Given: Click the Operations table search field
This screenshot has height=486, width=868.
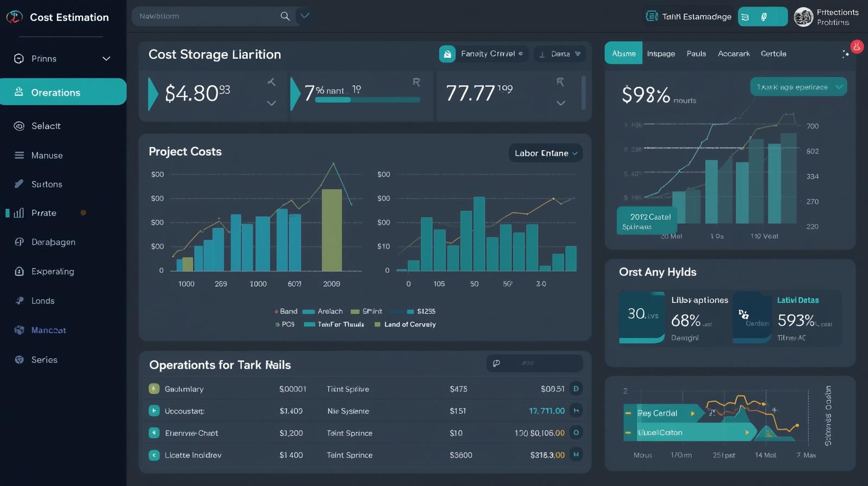Looking at the screenshot, I should click(534, 363).
